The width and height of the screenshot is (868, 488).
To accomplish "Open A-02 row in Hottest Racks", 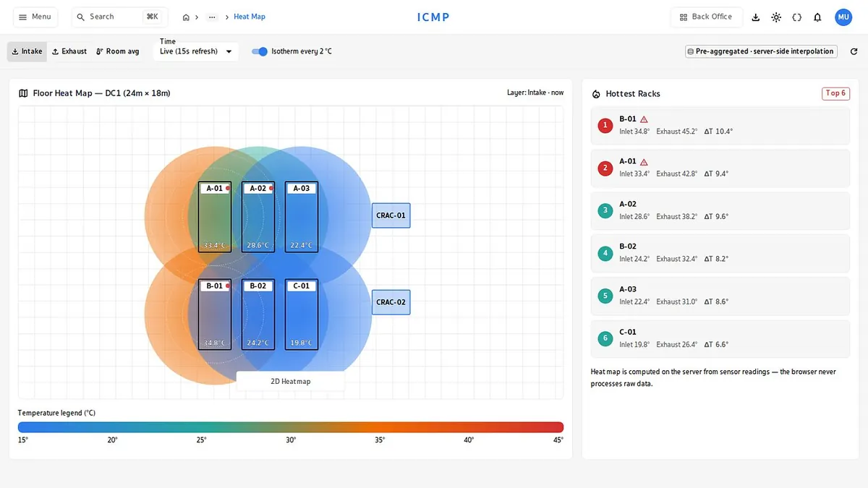I will [x=720, y=210].
